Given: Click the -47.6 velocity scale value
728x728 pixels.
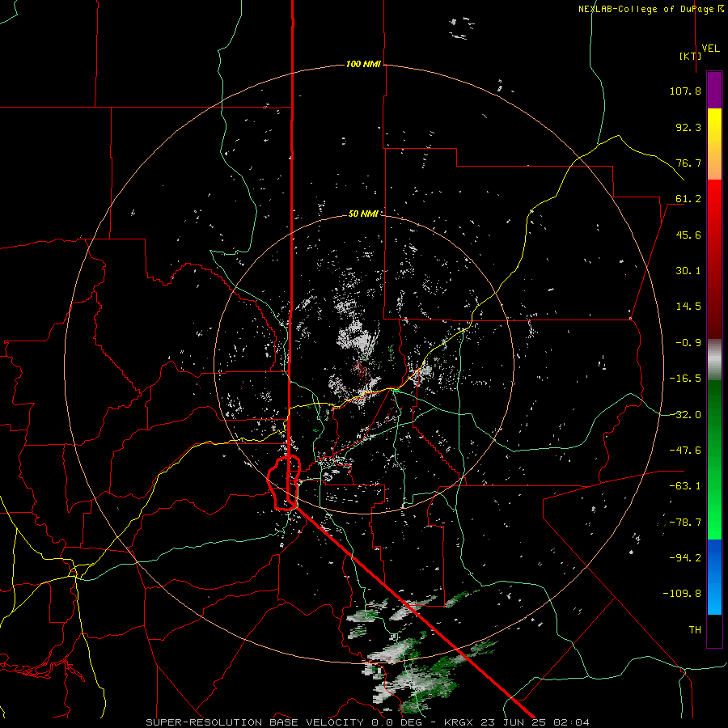Looking at the screenshot, I should 685,451.
